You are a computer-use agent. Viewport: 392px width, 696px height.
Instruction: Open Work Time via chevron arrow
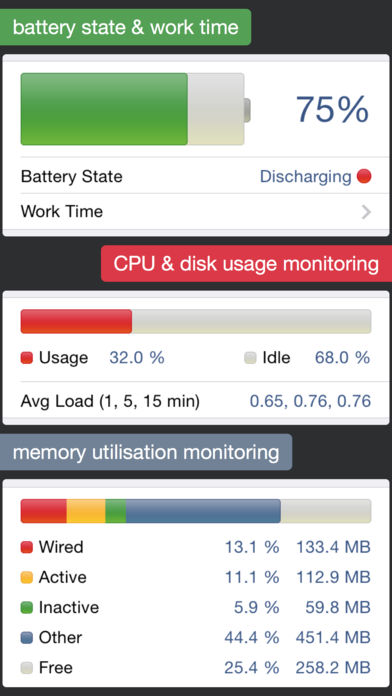point(366,212)
